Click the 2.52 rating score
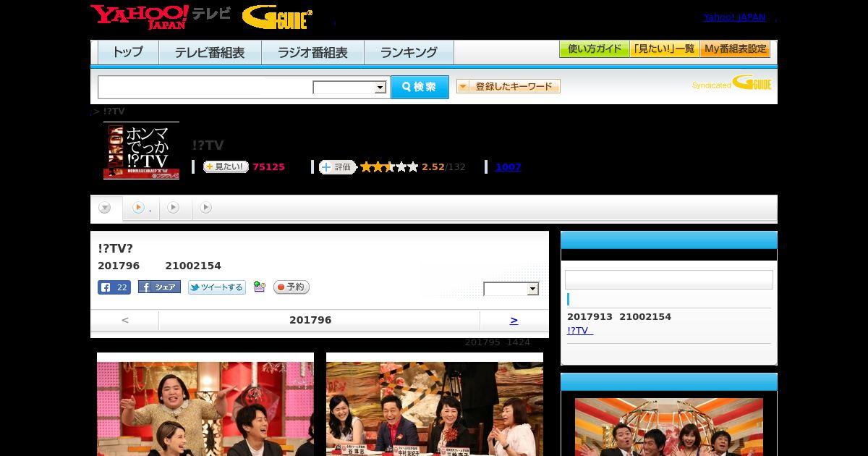 pyautogui.click(x=433, y=167)
